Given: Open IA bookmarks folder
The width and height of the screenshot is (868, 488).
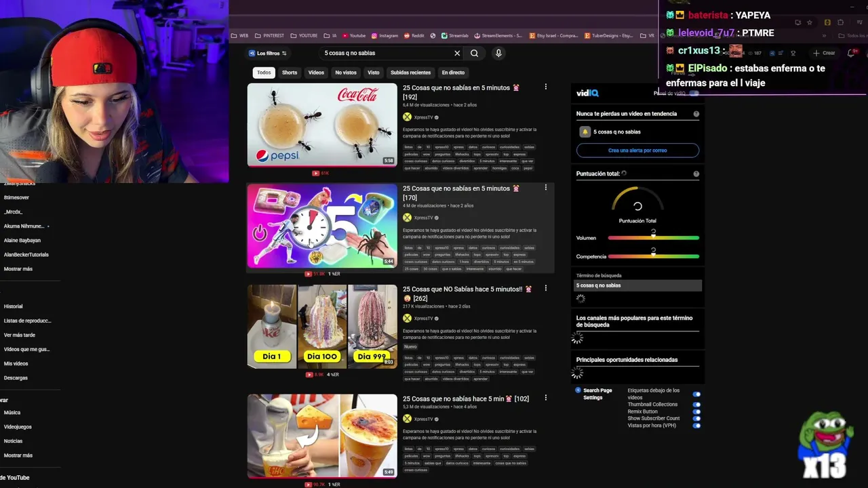Looking at the screenshot, I should [330, 36].
